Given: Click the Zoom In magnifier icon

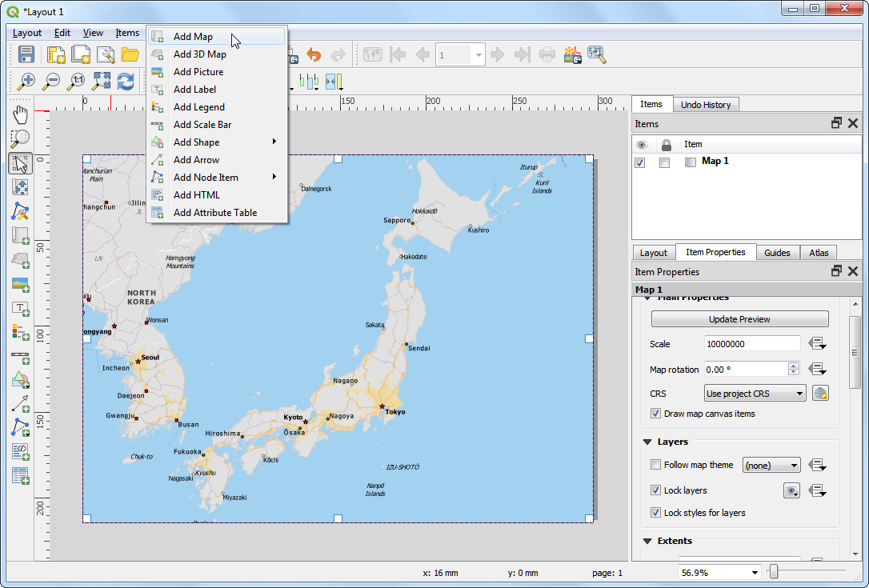Looking at the screenshot, I should [27, 82].
